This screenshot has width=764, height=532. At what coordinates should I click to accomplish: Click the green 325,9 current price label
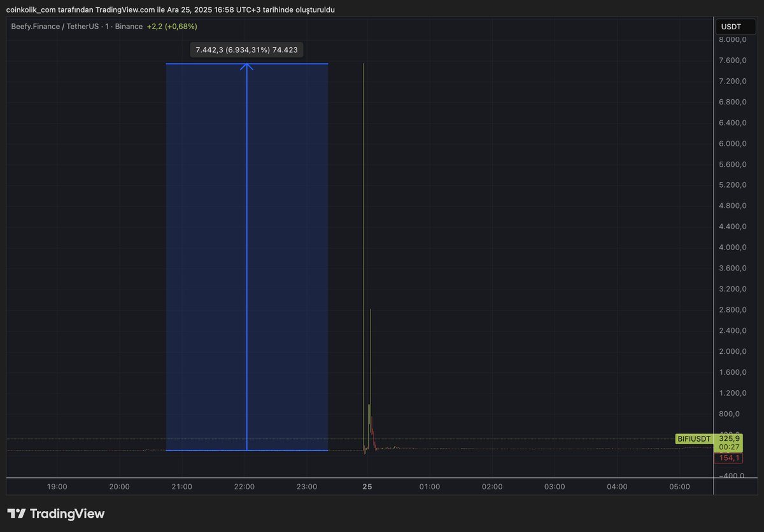[729, 438]
